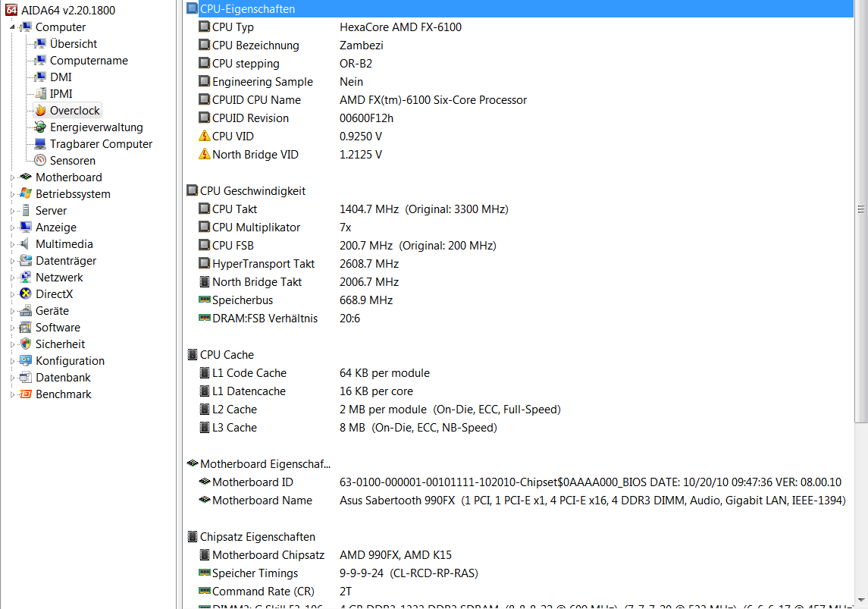
Task: Click the DirectX yellow X icon
Action: coord(26,294)
